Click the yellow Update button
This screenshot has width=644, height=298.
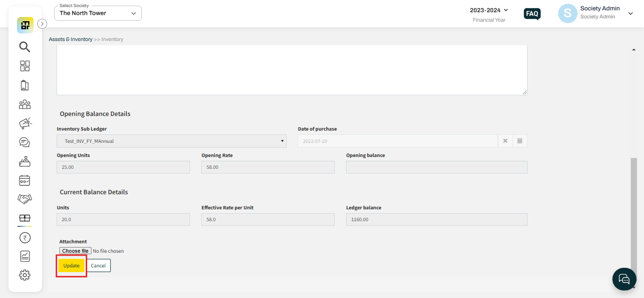[x=72, y=265]
